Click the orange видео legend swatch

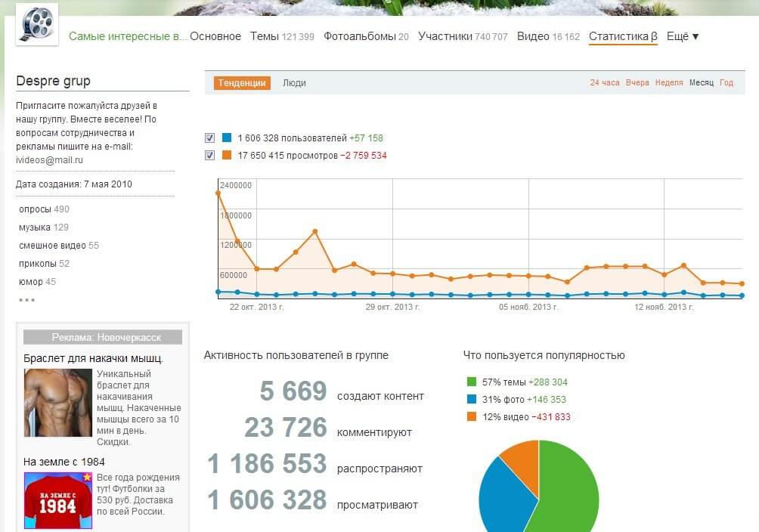point(472,416)
